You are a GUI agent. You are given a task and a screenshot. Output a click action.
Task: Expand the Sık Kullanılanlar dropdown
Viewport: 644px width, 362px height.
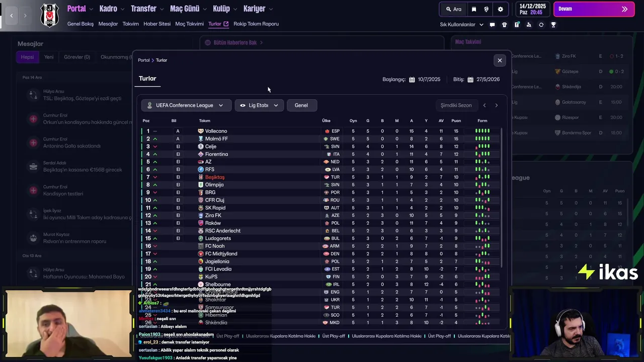[x=462, y=25]
